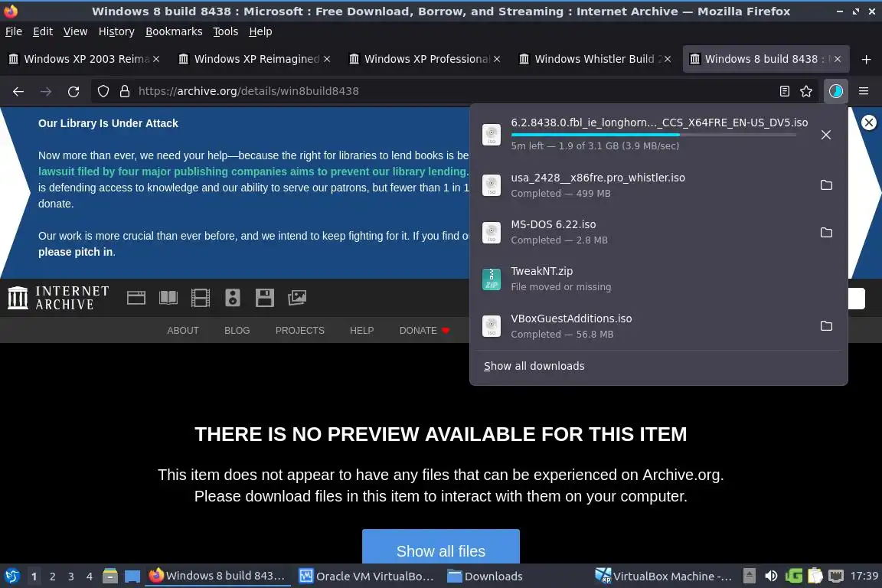The width and height of the screenshot is (882, 588).
Task: Click the file manager icon in taskbar
Action: (x=110, y=577)
